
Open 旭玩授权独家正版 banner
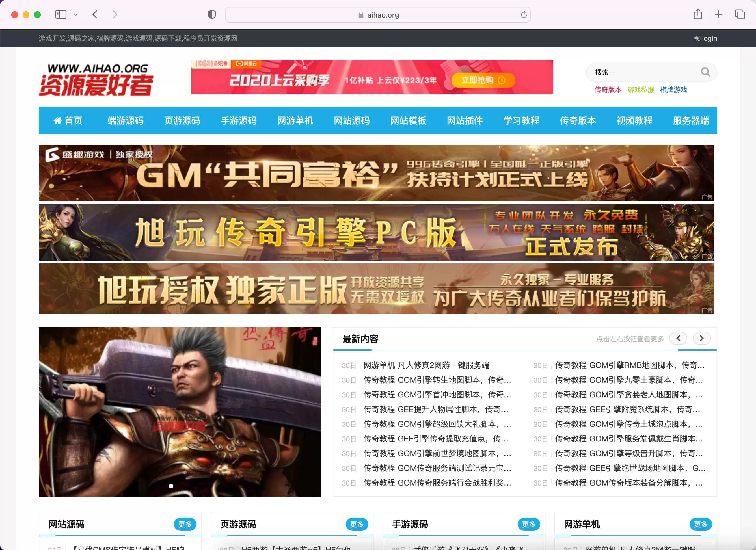click(x=377, y=289)
